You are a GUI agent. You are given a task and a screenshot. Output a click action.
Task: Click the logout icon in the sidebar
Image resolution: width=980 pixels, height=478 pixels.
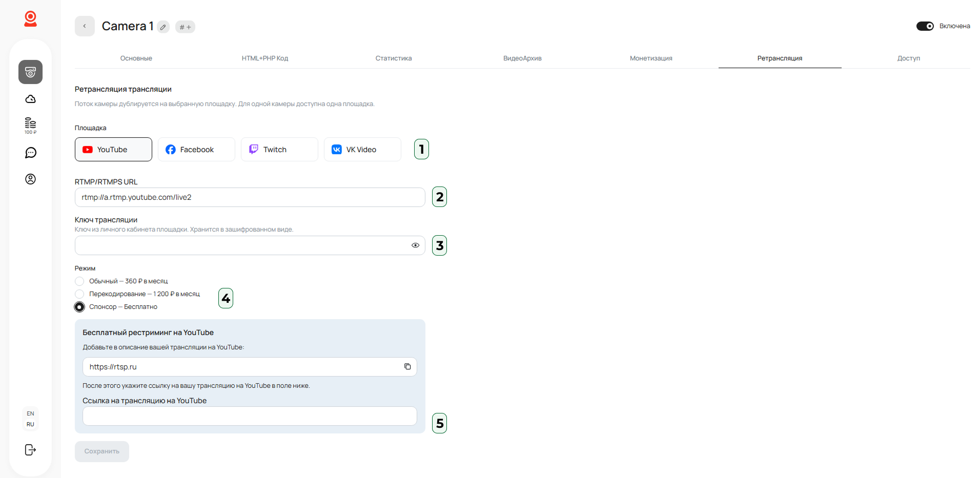[x=30, y=450]
